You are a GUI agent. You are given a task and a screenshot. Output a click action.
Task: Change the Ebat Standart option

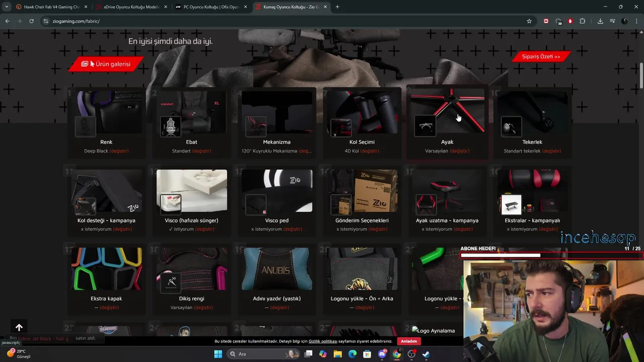pyautogui.click(x=201, y=151)
